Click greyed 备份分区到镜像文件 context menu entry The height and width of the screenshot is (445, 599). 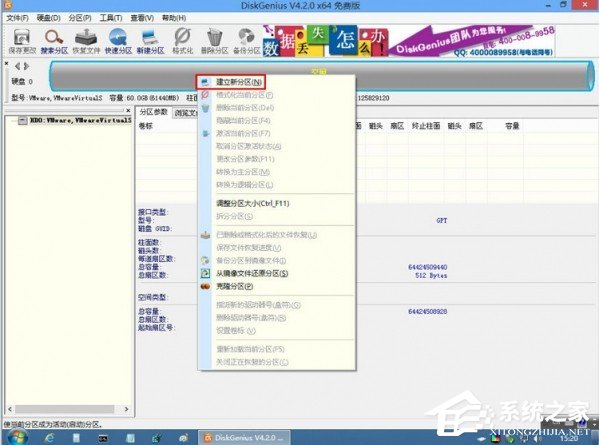pos(251,261)
